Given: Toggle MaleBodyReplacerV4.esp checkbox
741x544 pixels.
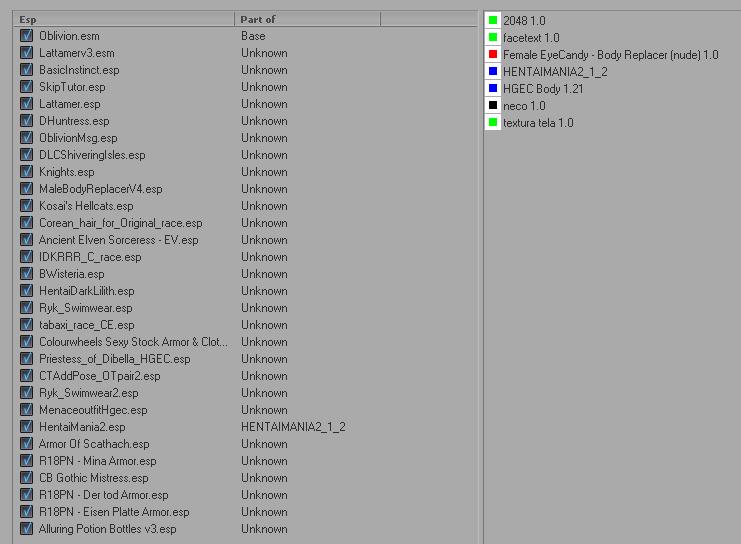Looking at the screenshot, I should click(x=26, y=189).
